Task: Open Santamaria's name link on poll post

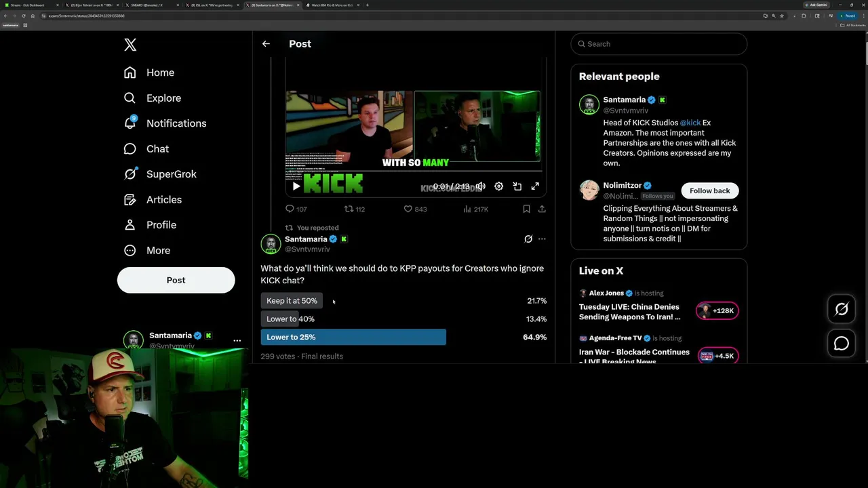Action: click(x=306, y=239)
